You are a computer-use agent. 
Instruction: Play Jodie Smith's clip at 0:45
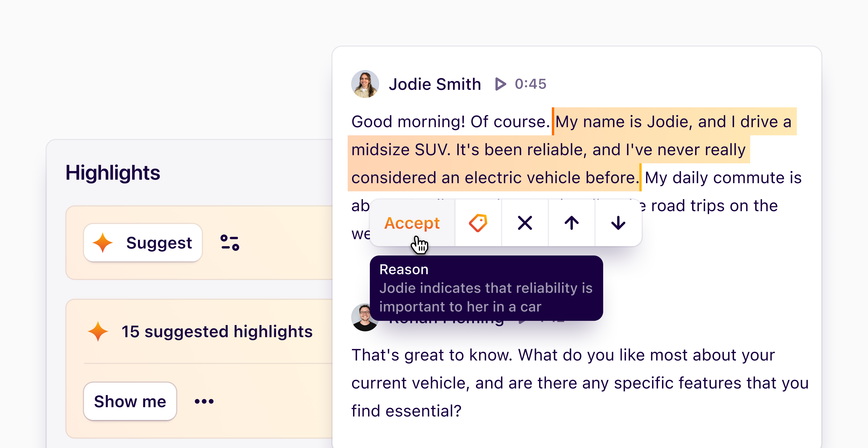coord(500,84)
